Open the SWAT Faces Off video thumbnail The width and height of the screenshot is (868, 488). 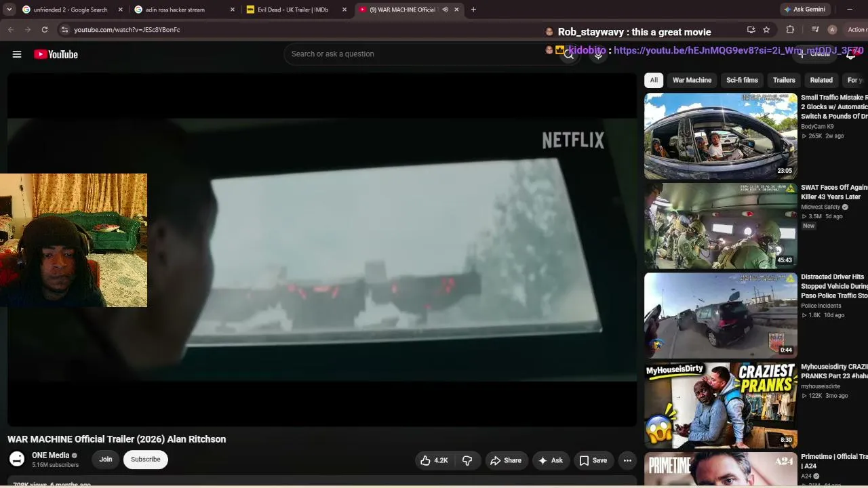point(721,226)
